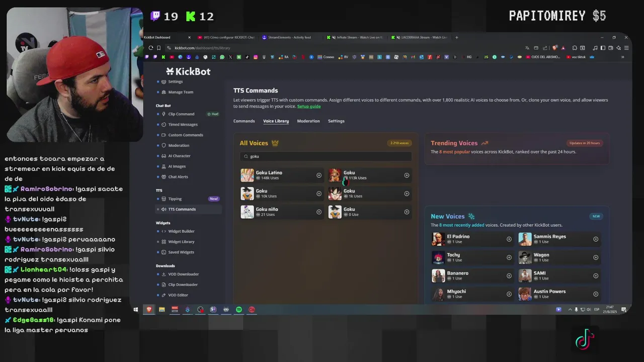Open VOD Downloader in the sidebar

[183, 274]
